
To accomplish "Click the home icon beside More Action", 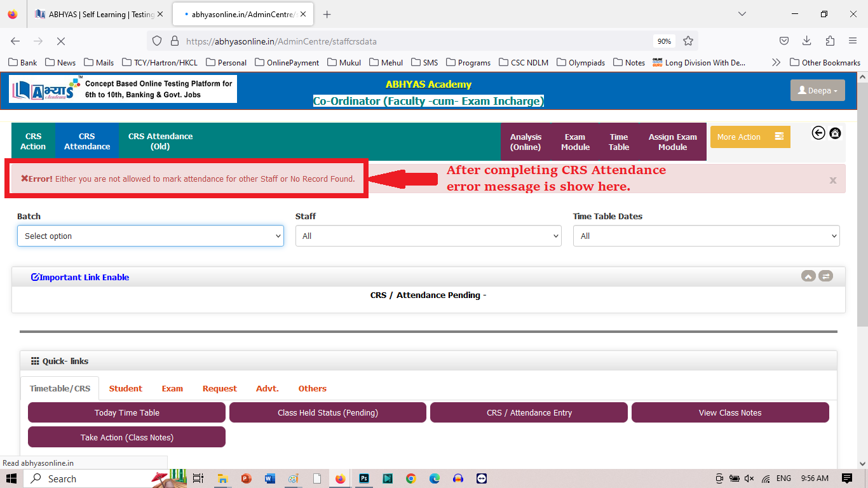I will [835, 133].
